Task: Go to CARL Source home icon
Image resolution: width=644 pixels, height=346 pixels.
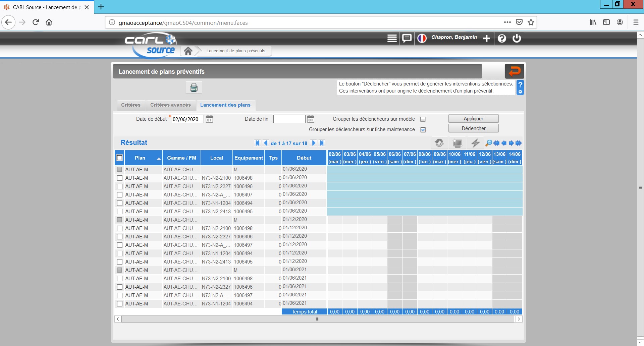Action: [188, 51]
